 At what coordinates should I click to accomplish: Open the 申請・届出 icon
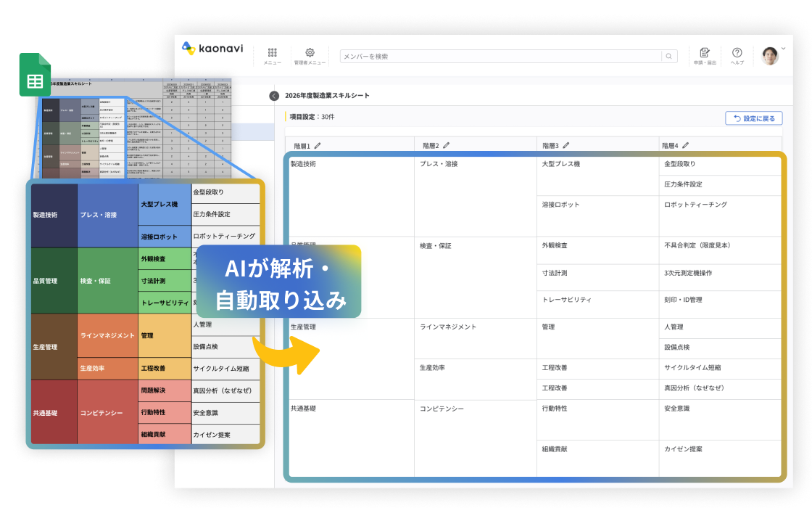click(x=704, y=53)
